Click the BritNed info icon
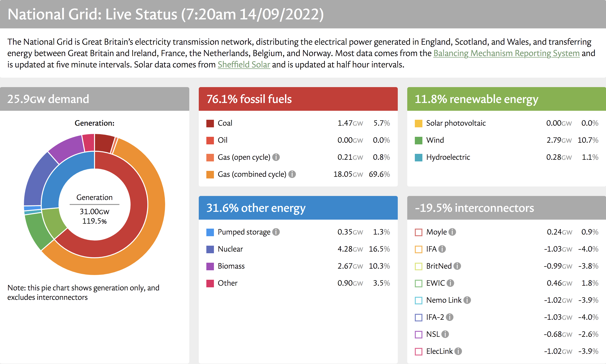This screenshot has height=364, width=606. point(457,266)
